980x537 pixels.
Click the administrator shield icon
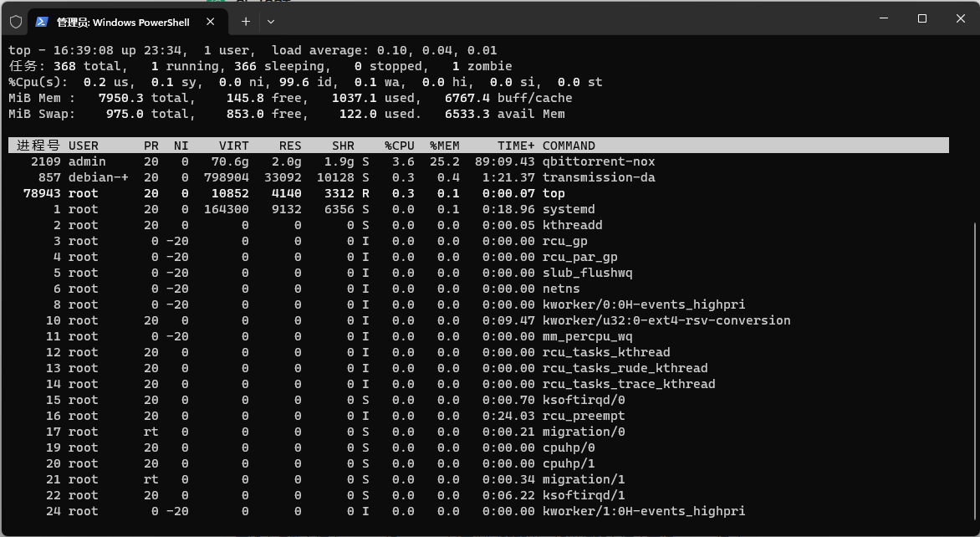(x=15, y=22)
